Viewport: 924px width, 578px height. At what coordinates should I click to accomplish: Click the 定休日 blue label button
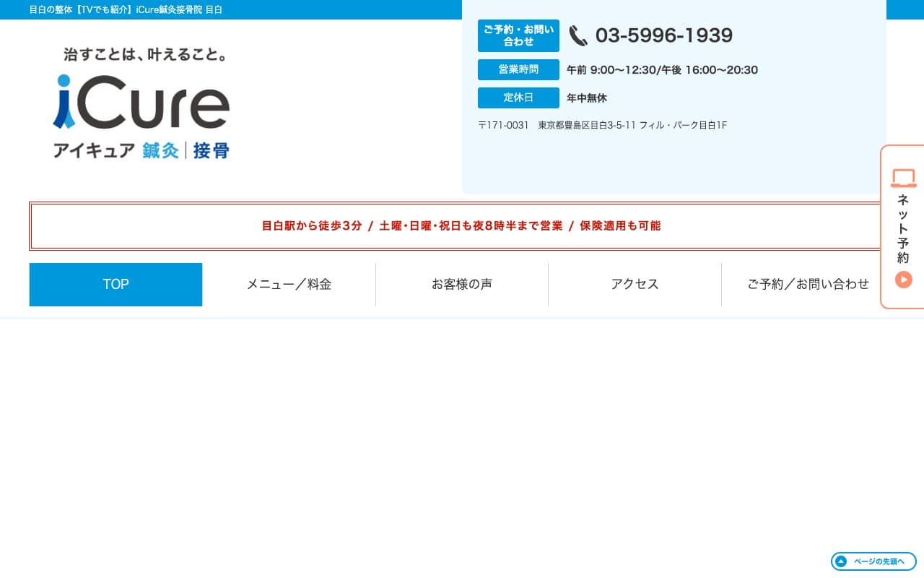point(518,98)
